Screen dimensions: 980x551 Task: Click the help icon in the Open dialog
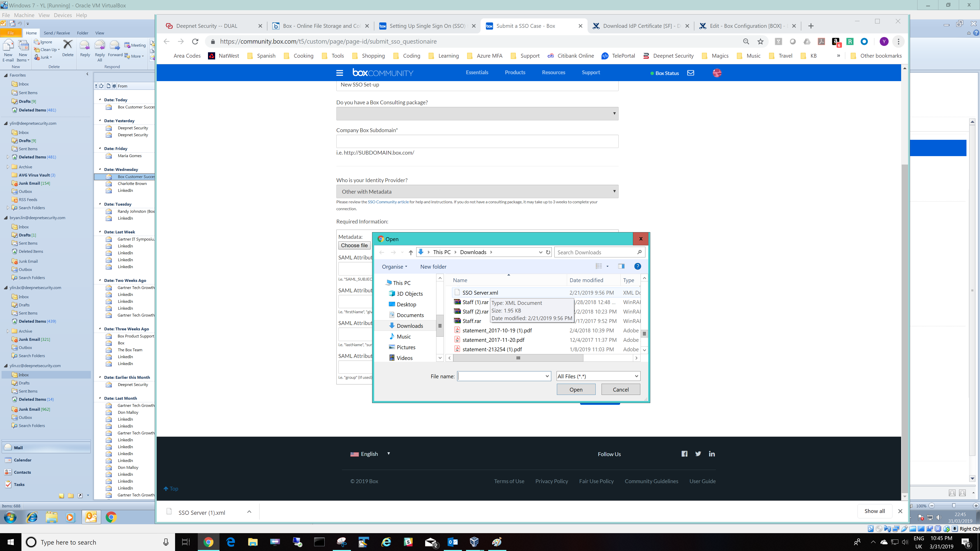coord(638,266)
